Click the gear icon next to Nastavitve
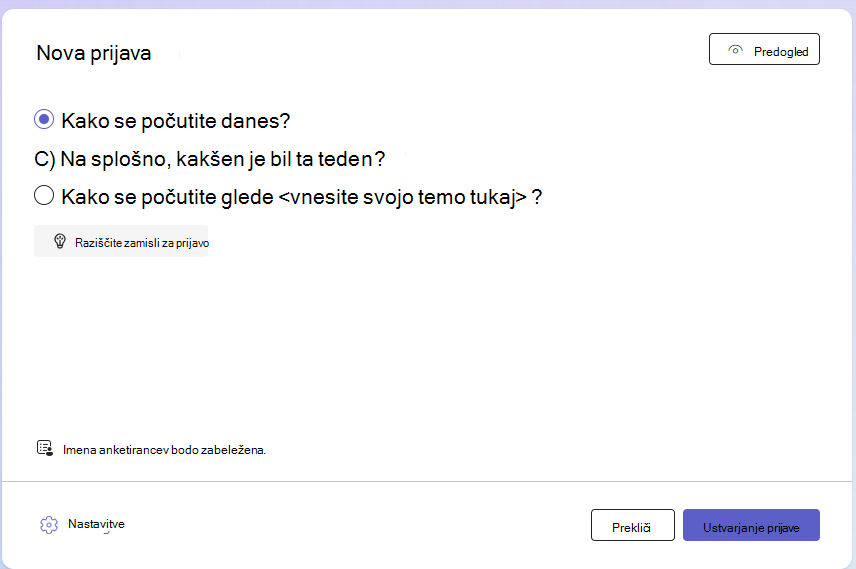Image resolution: width=856 pixels, height=569 pixels. coord(49,525)
